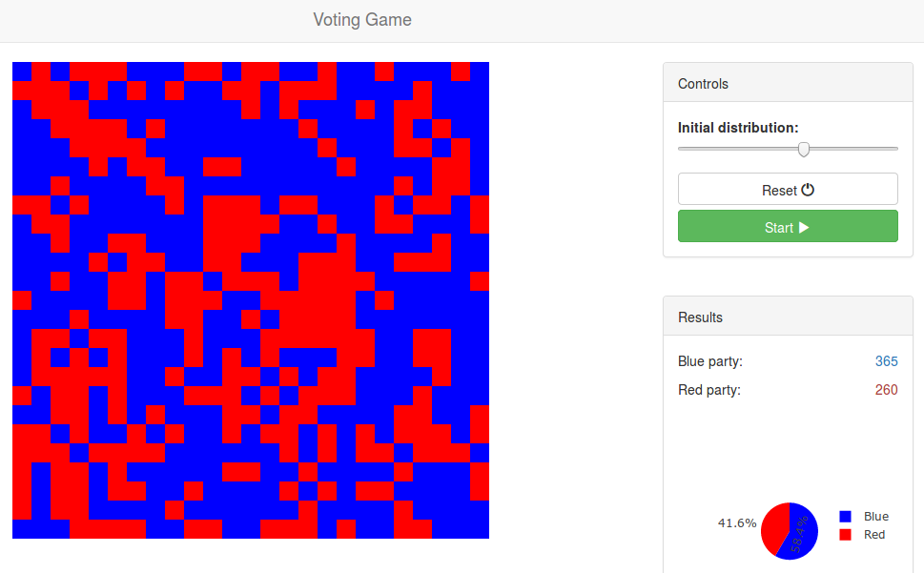
Task: Click the play triangle icon on Start
Action: (803, 227)
